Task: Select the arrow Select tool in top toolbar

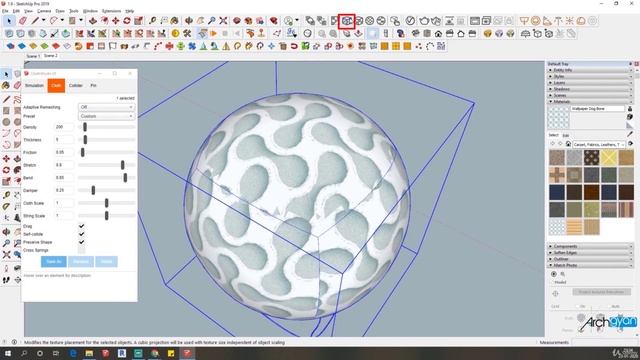Action: tap(9, 20)
